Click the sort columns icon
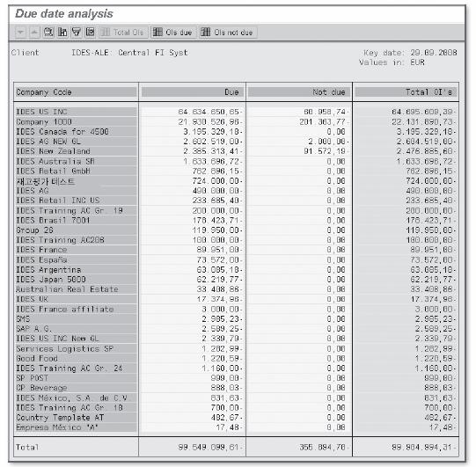 pyautogui.click(x=62, y=32)
